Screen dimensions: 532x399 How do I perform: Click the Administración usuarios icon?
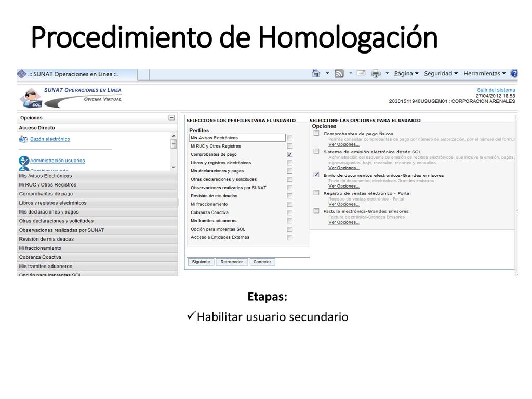point(24,161)
